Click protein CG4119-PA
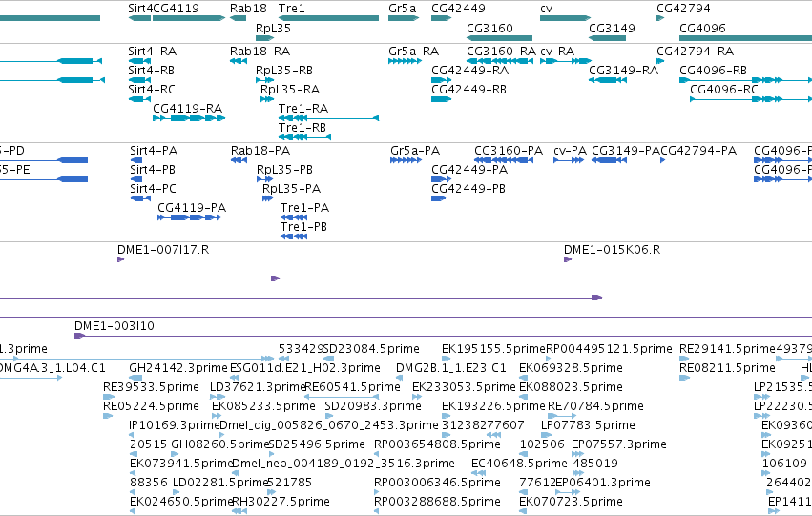Screen dimensions: 812x516 (x=190, y=217)
